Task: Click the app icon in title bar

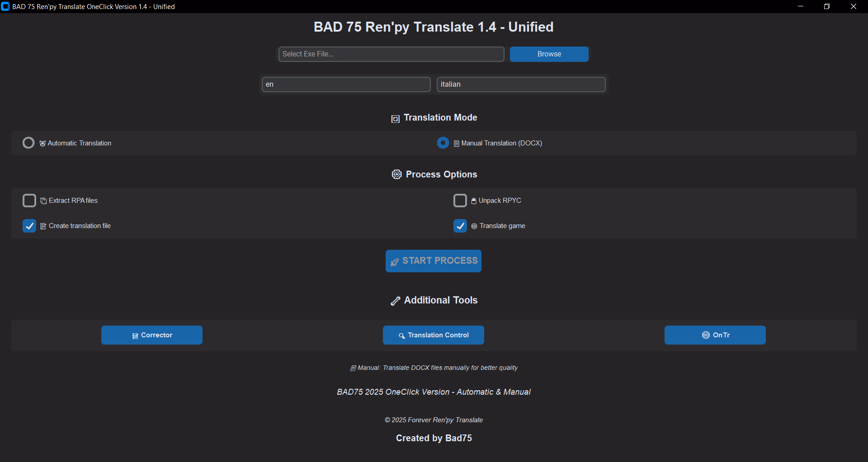Action: pyautogui.click(x=5, y=6)
